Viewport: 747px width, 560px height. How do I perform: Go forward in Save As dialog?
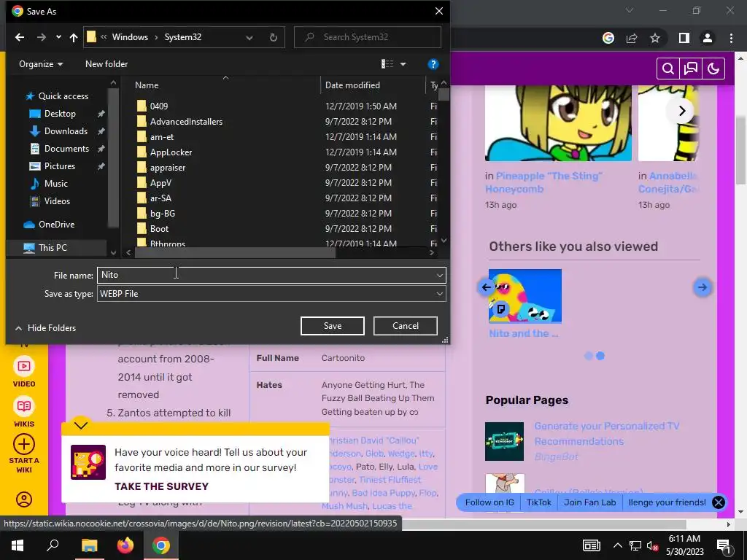click(42, 37)
